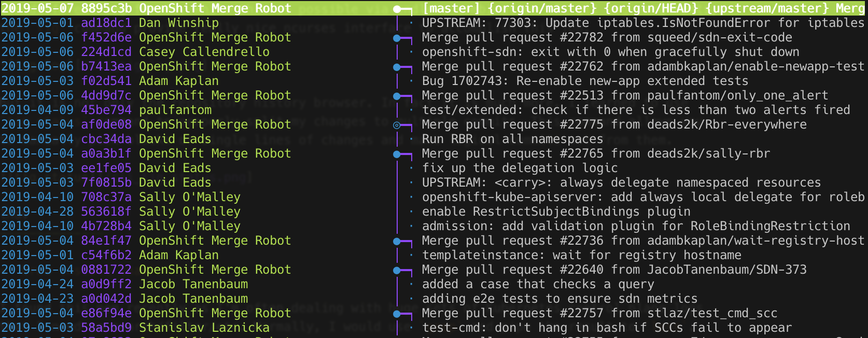Open "Merge pull request #22762" commit message
868x338 pixels.
(643, 66)
